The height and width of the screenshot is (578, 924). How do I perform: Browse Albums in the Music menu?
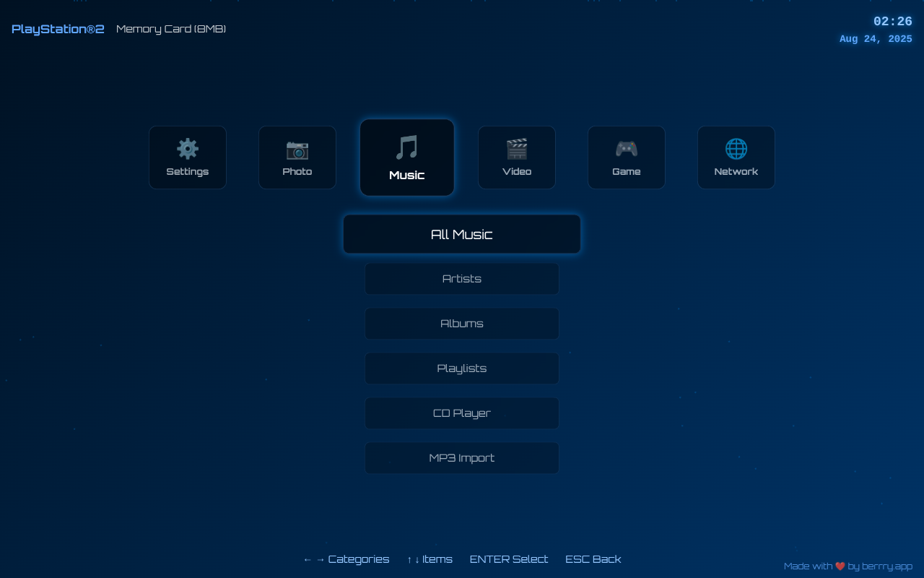(x=461, y=324)
